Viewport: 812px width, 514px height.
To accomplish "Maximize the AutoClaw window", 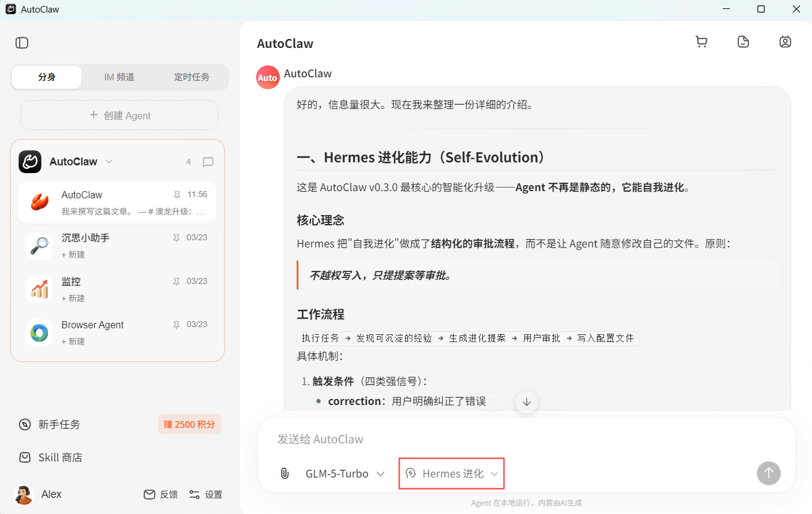I will pos(761,9).
